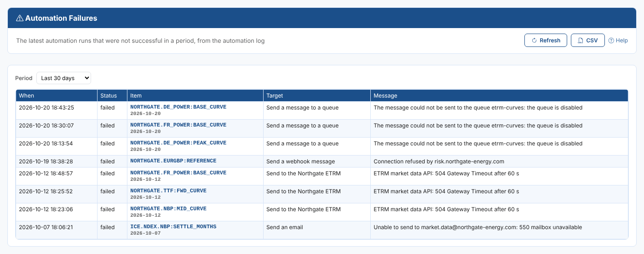This screenshot has width=644, height=254.
Task: Open the Help link
Action: (618, 40)
